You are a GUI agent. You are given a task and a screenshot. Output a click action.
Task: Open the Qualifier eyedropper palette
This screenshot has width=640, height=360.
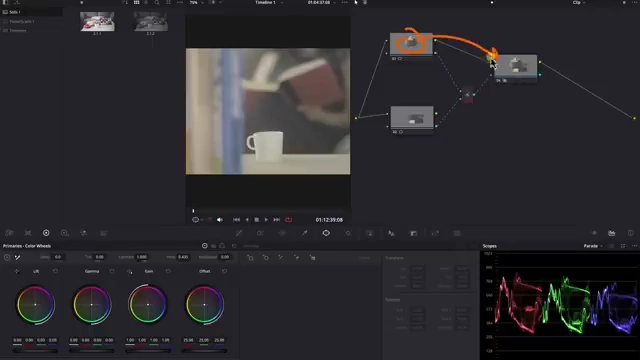coord(304,233)
